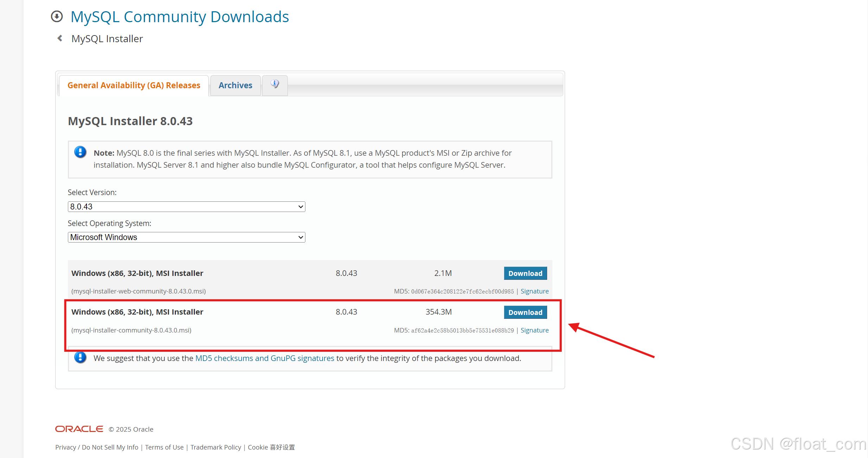Download the 354.3M full community installer
The image size is (868, 458).
525,312
